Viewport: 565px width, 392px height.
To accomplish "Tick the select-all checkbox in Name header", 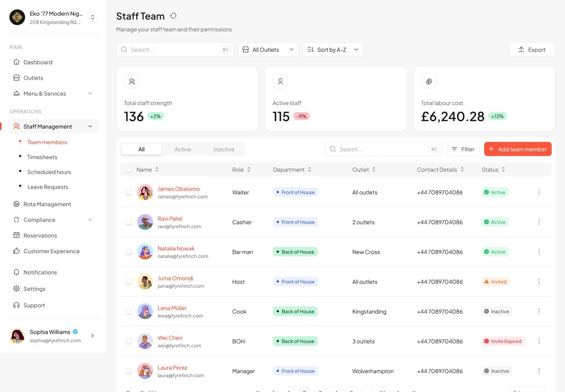I will (129, 169).
